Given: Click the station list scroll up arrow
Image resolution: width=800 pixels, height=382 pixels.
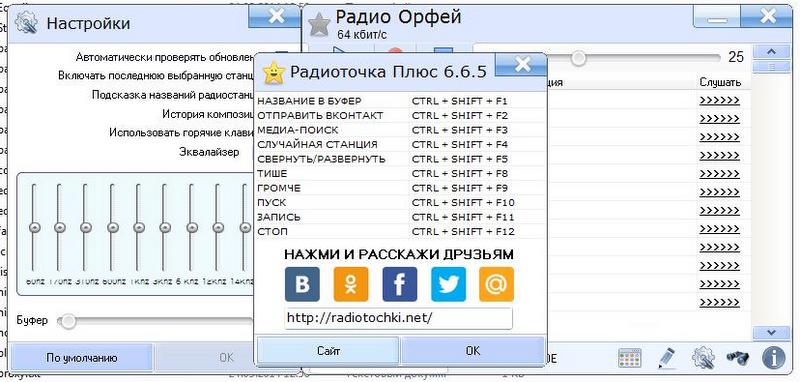Looking at the screenshot, I should (x=771, y=52).
